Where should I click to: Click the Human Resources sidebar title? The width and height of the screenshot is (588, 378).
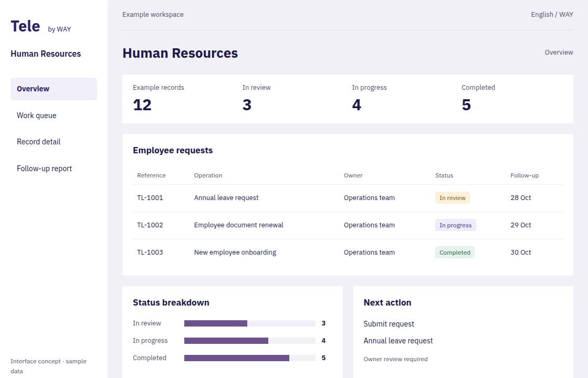pos(46,54)
